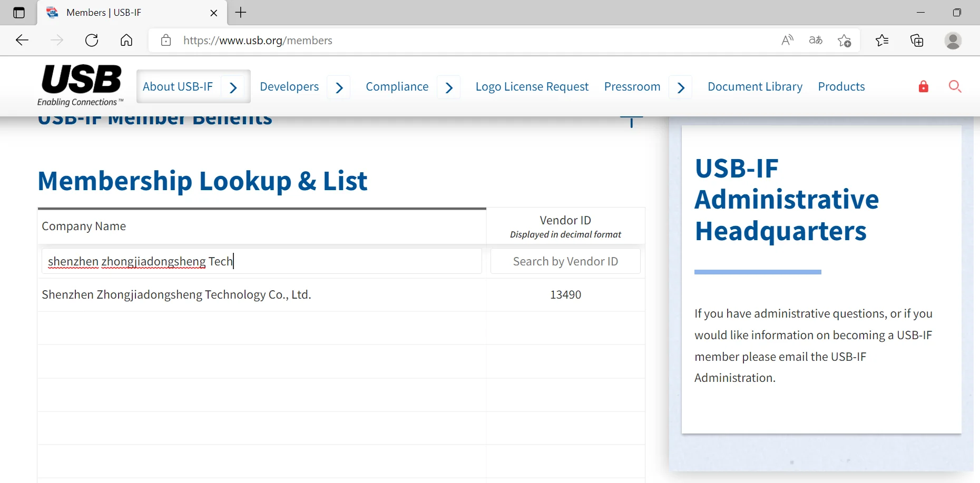The height and width of the screenshot is (483, 980).
Task: View site information lock icon
Action: pyautogui.click(x=166, y=40)
